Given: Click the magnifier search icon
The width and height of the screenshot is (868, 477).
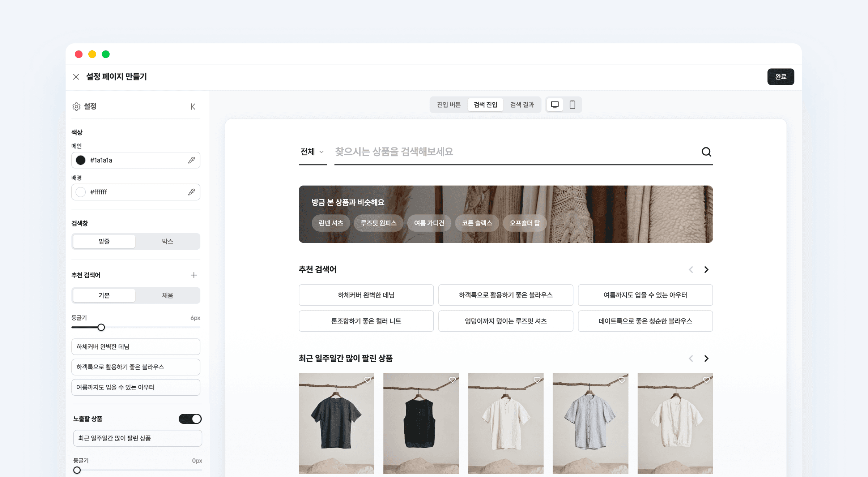Looking at the screenshot, I should pos(706,152).
